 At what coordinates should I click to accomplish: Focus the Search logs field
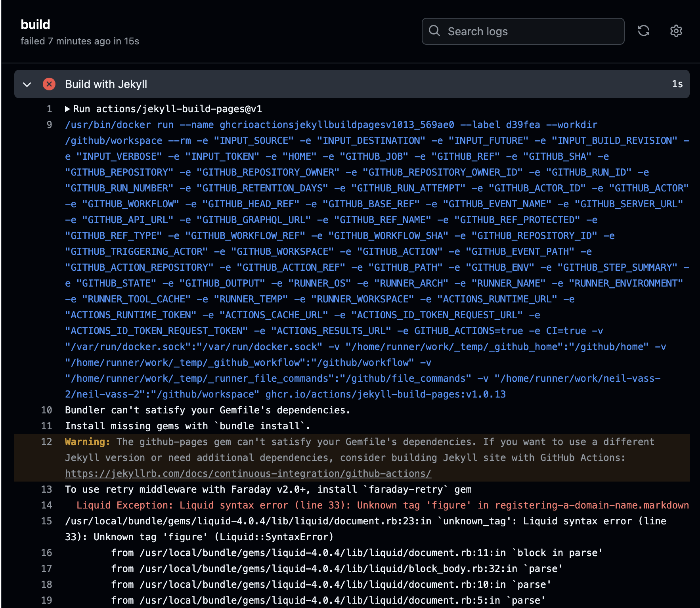[x=523, y=31]
